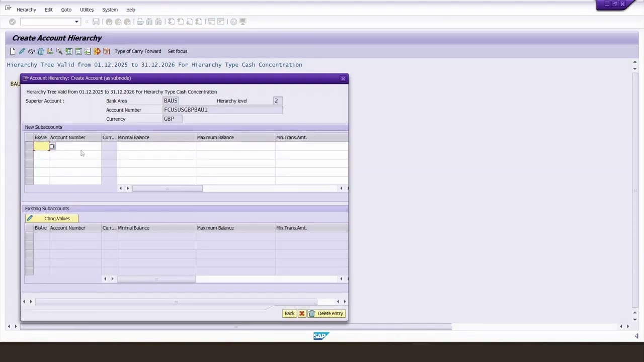The image size is (644, 362).
Task: Click the green Enter checkmark icon
Action: 12,22
